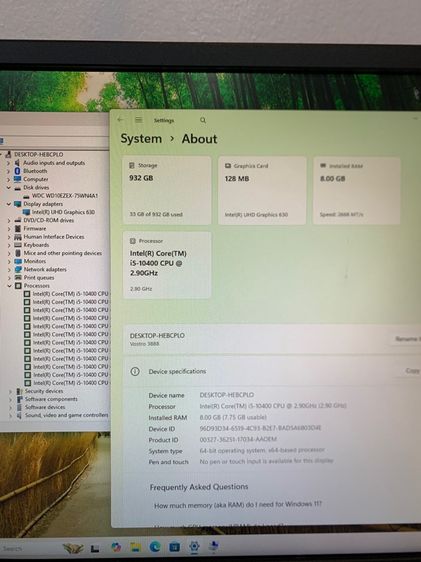Image resolution: width=421 pixels, height=562 pixels.
Task: Collapse the Device specifications section header
Action: coord(272,371)
